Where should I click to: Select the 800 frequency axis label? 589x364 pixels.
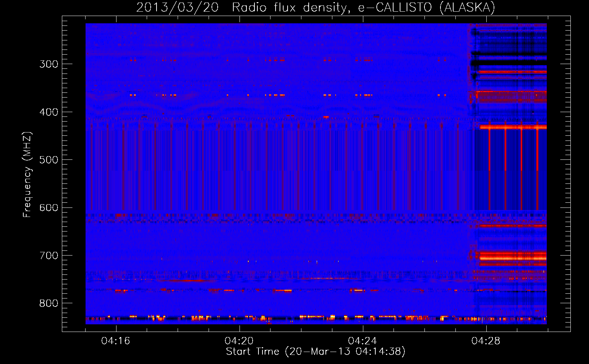pyautogui.click(x=49, y=304)
